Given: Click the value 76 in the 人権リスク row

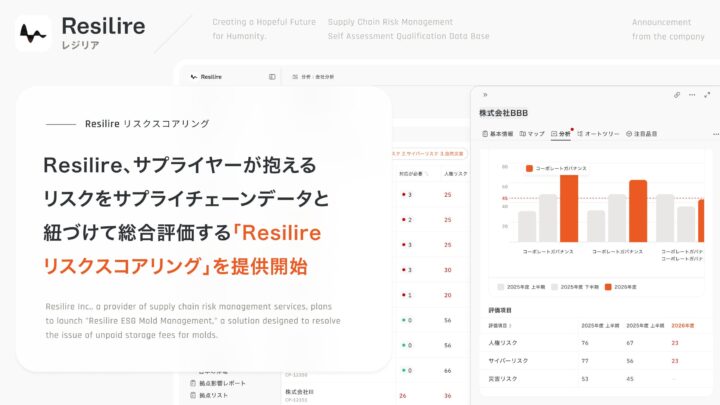Looking at the screenshot, I should point(585,343).
